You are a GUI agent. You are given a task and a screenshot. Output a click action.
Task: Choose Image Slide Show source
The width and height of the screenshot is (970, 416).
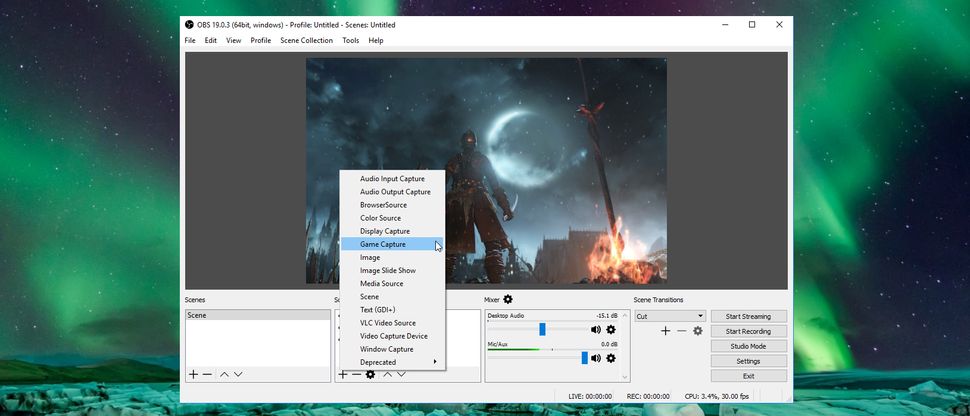[393, 271]
